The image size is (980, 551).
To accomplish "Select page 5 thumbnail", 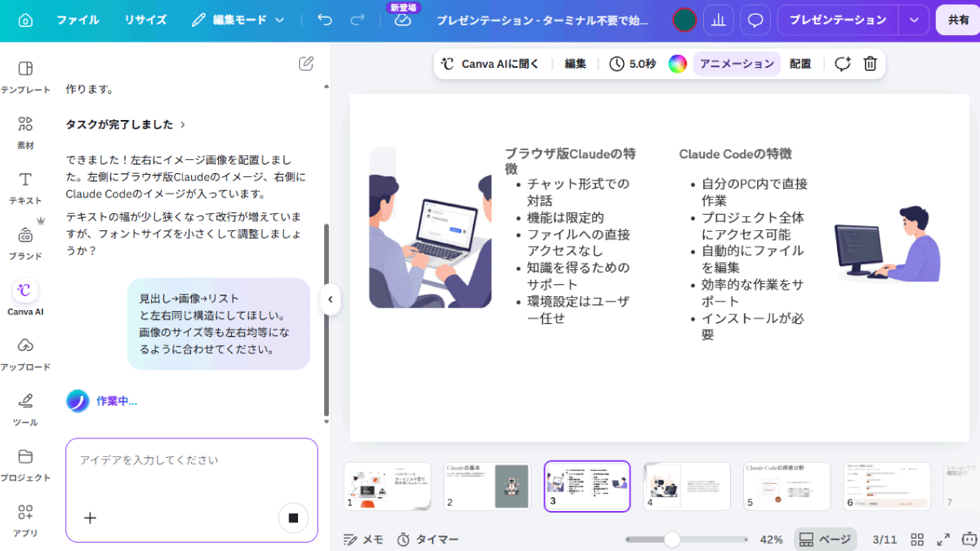I will click(x=786, y=487).
